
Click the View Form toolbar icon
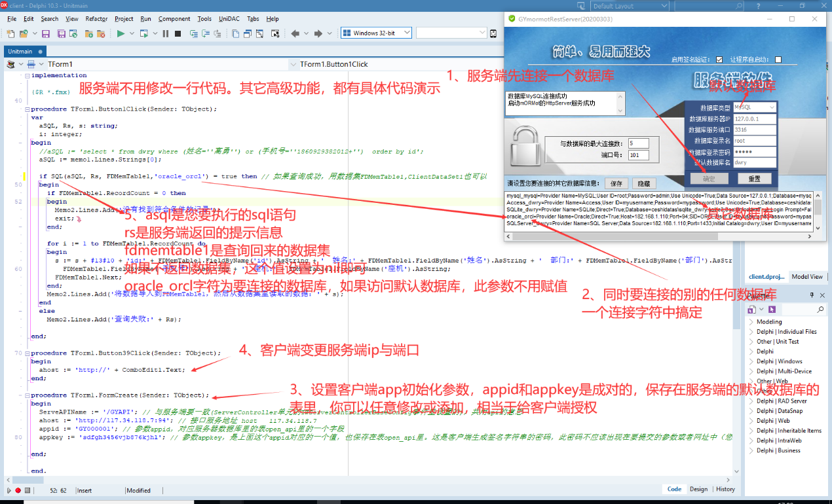point(248,33)
